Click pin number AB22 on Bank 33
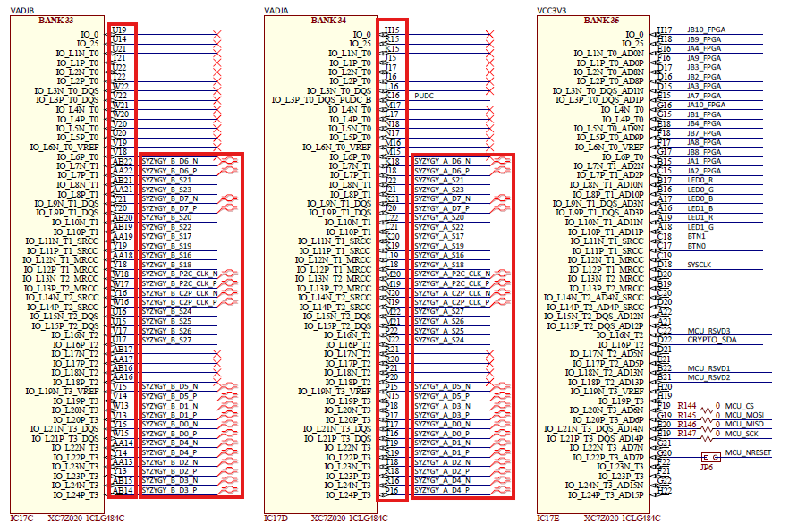Screen dimensions: 789x532 click(123, 162)
